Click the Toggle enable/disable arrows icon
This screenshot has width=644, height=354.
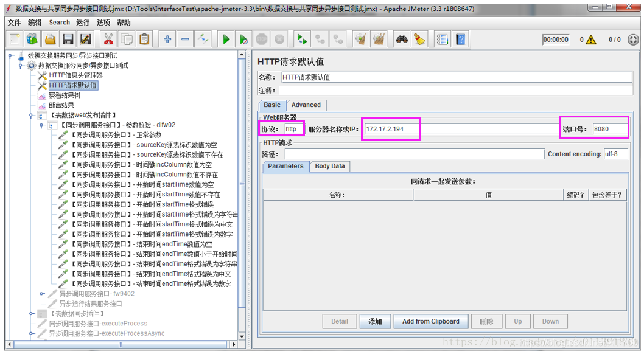tap(203, 40)
